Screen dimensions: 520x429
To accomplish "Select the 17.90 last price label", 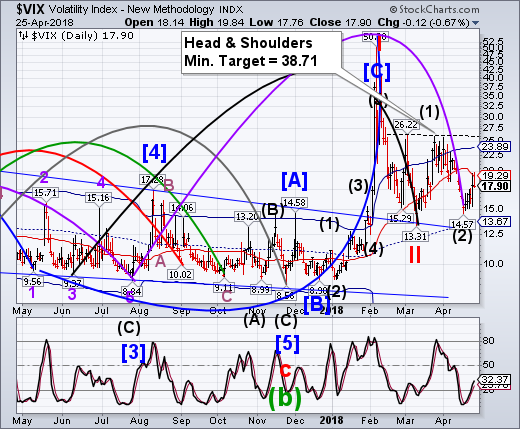I will (x=495, y=186).
